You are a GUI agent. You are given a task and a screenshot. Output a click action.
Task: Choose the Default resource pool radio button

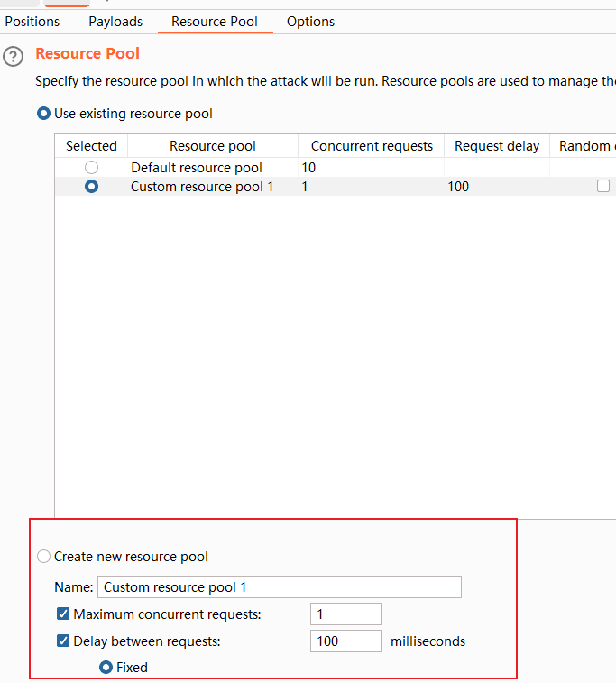point(91,168)
